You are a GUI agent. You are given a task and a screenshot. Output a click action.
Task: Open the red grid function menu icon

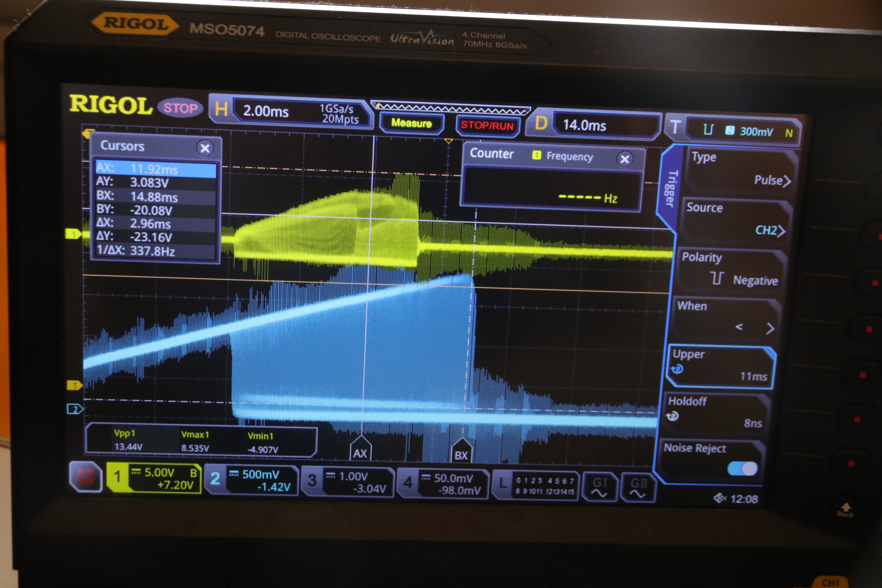point(85,476)
